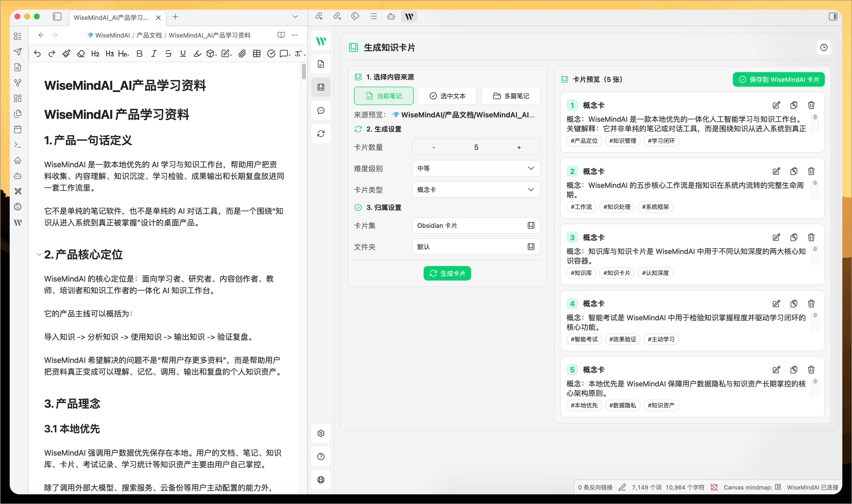Copy card 2 with copy icon
This screenshot has width=852, height=504.
coord(794,171)
